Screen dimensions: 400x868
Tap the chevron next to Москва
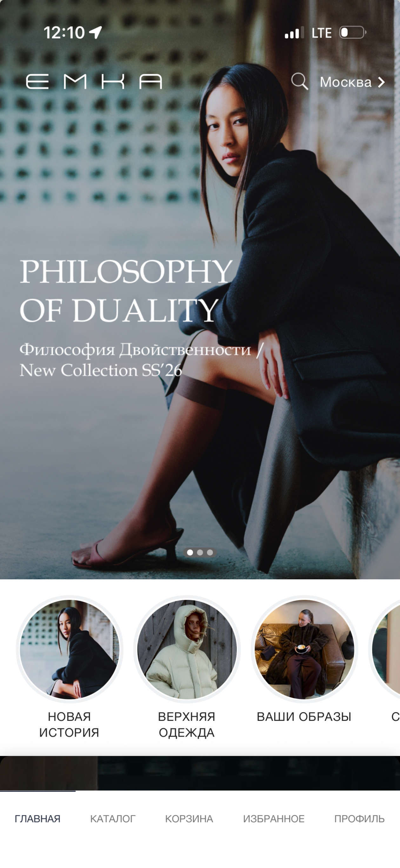point(381,82)
